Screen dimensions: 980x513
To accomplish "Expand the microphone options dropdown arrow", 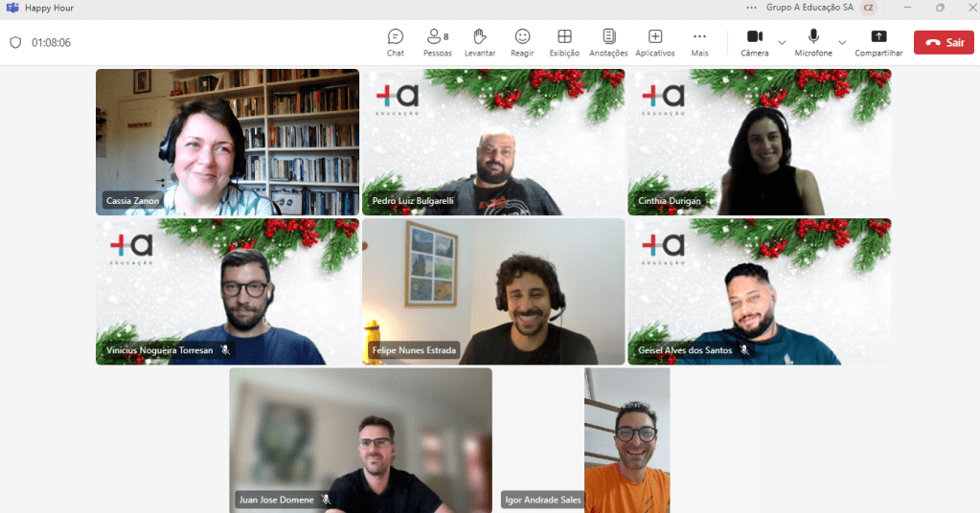I will (x=842, y=42).
